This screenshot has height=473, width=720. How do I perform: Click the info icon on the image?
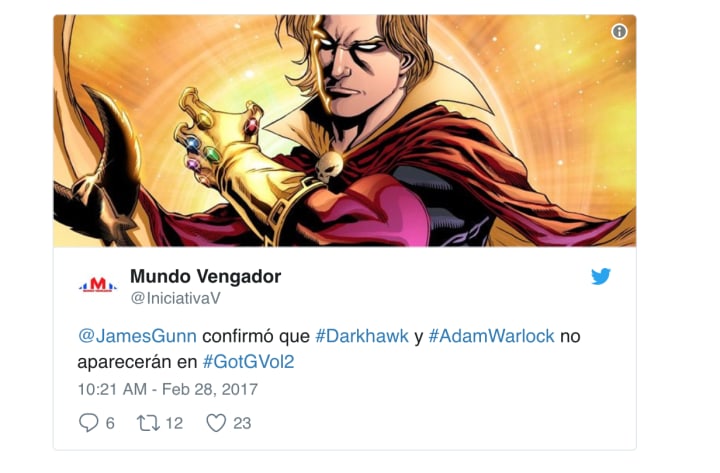click(x=619, y=32)
